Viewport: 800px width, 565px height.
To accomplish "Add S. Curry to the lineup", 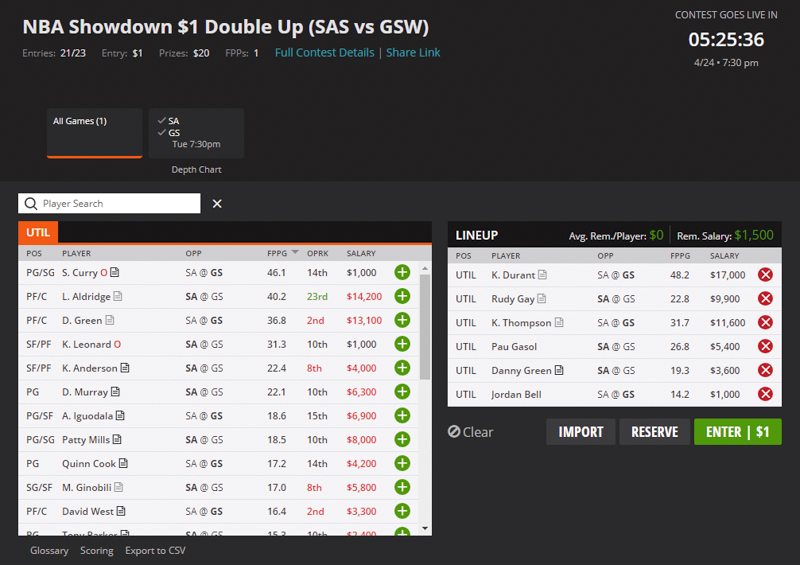I will 402,273.
